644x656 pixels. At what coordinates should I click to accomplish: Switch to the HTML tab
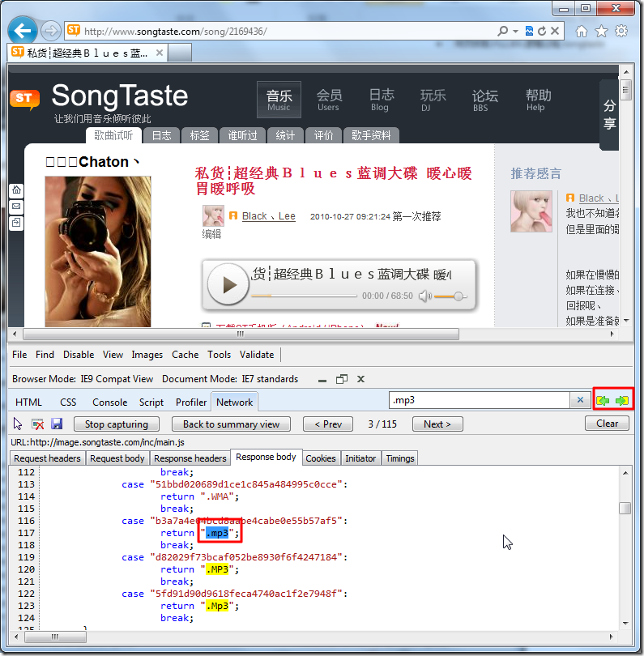[28, 402]
